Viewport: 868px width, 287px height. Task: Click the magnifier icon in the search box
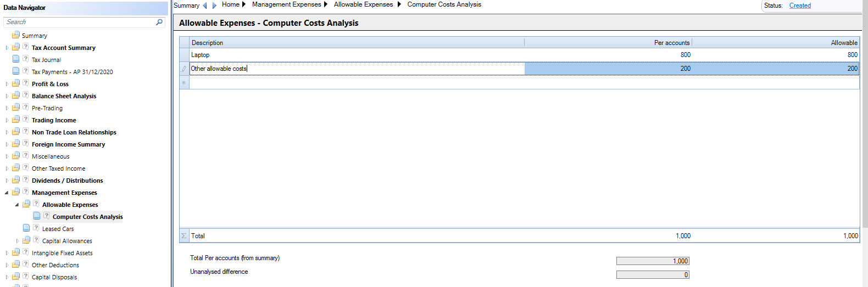point(159,22)
